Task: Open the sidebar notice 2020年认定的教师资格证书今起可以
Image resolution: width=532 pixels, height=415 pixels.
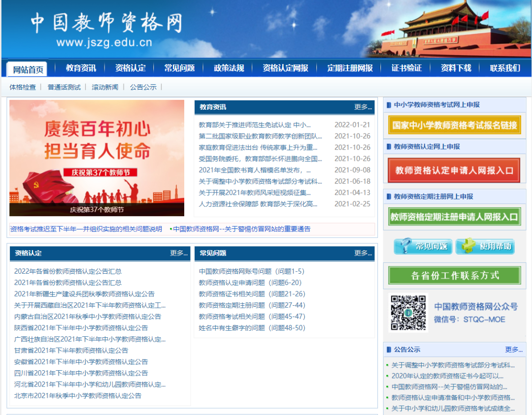Action: point(447,376)
